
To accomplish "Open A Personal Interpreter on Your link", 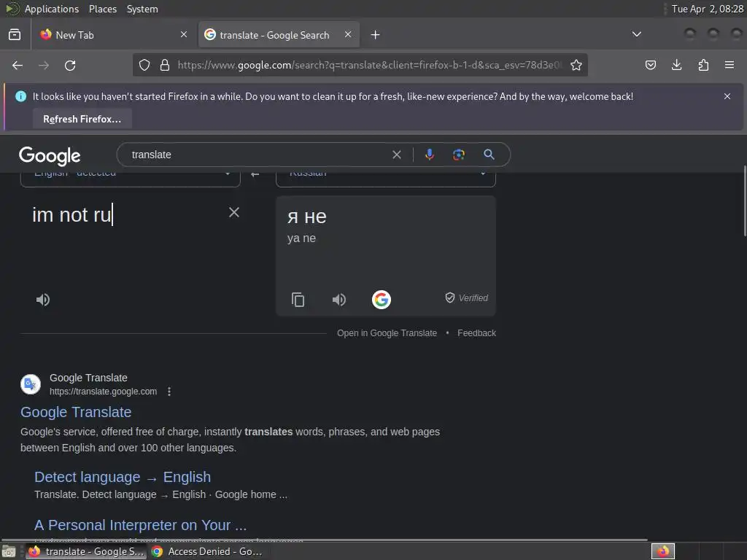I will point(141,525).
